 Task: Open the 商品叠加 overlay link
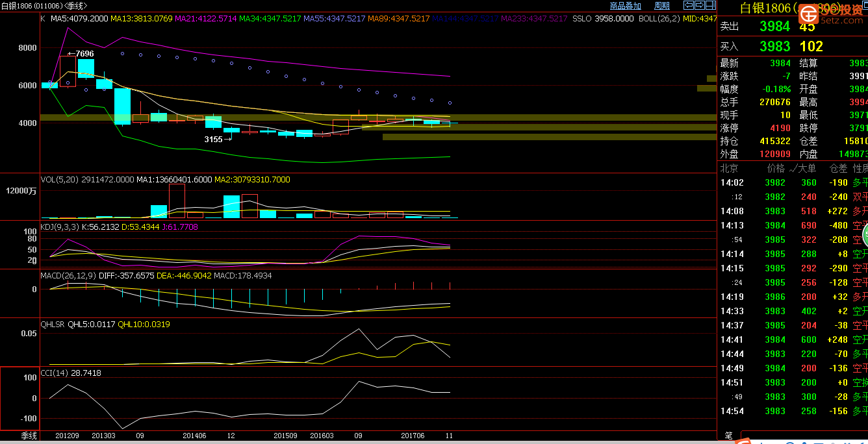pyautogui.click(x=625, y=6)
